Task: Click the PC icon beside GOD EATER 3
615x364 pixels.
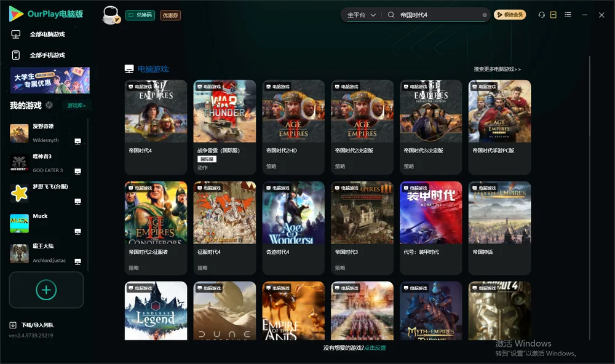Action: click(x=77, y=172)
